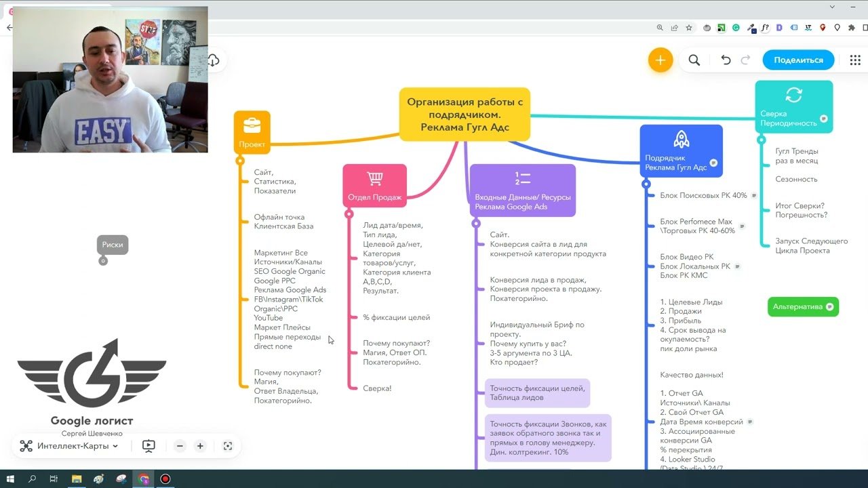The height and width of the screenshot is (488, 868).
Task: Open the map search magnifier
Action: (694, 60)
